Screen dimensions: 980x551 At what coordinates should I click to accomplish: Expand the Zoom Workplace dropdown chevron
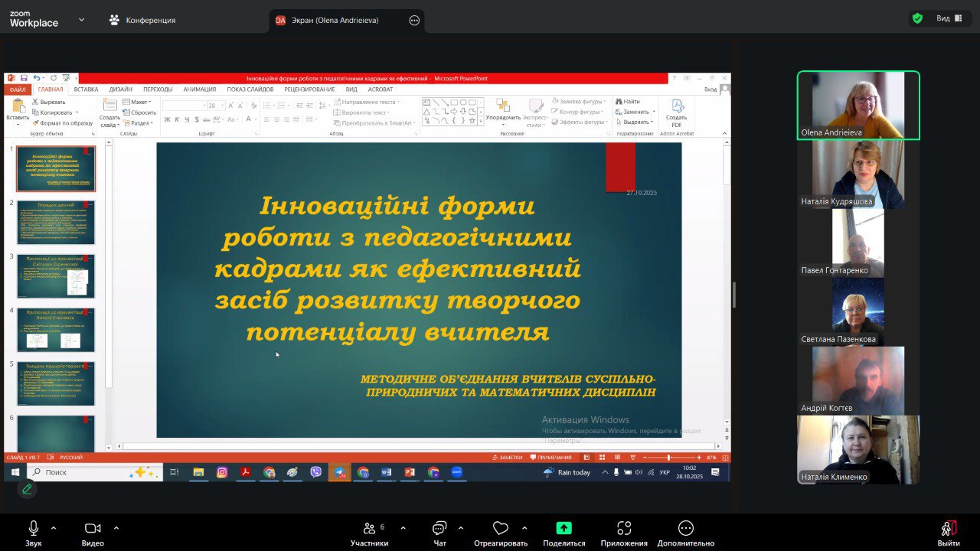point(82,20)
